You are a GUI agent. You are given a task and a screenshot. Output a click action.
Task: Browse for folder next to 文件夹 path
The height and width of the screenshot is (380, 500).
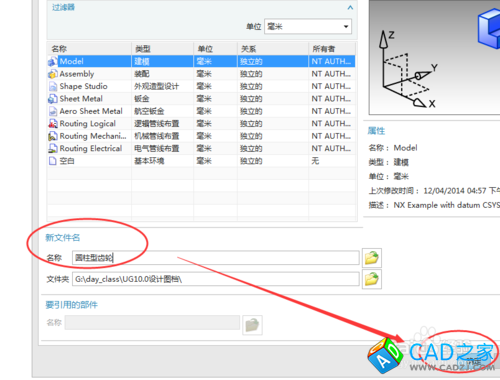tap(372, 279)
